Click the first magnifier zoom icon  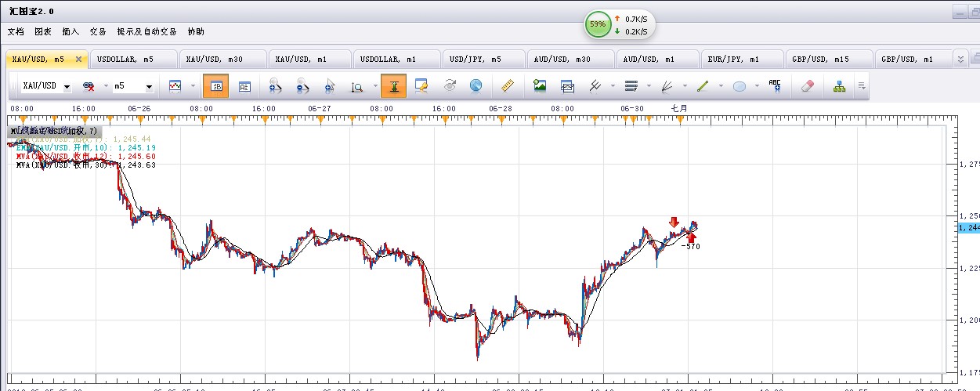275,86
